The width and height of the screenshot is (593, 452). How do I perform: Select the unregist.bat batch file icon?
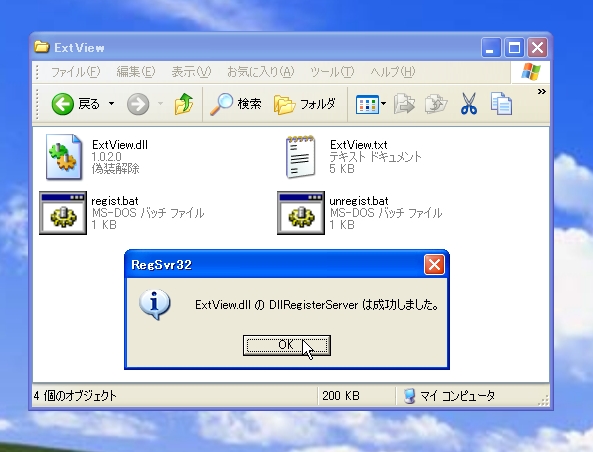point(301,213)
